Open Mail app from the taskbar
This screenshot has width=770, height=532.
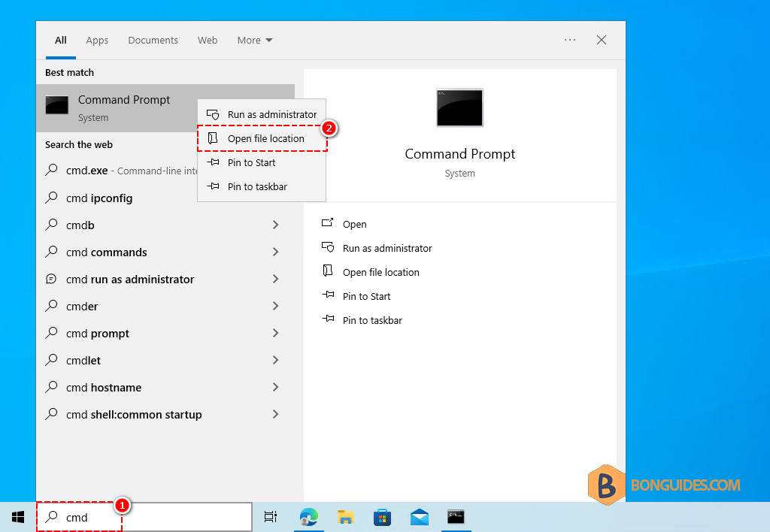(x=420, y=517)
